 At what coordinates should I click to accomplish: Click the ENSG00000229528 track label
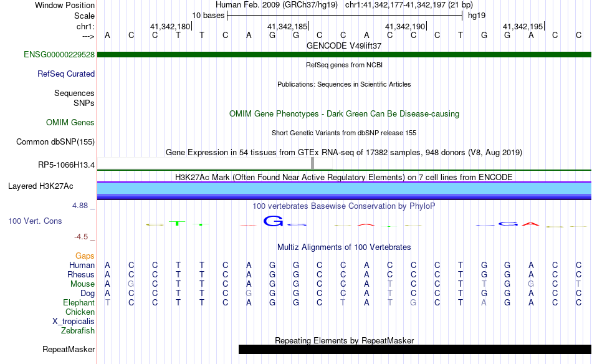[59, 54]
